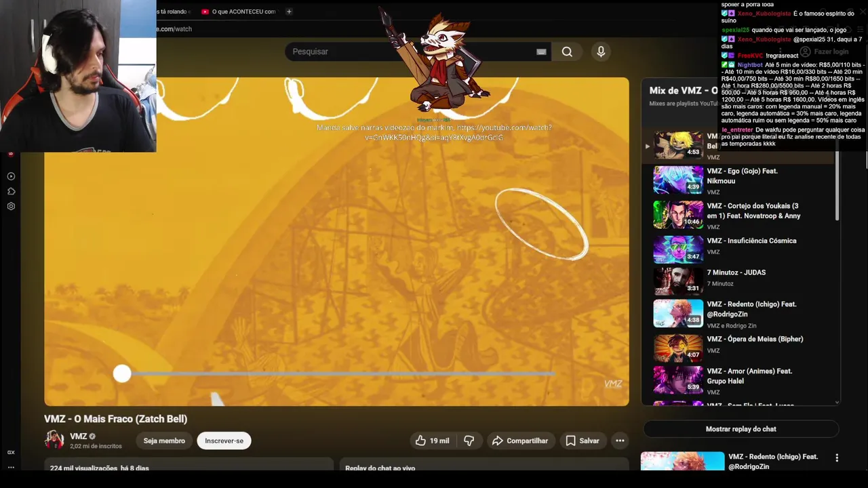
Task: Play 'Ópera de Meias (Bipher)' thumbnail
Action: [678, 348]
